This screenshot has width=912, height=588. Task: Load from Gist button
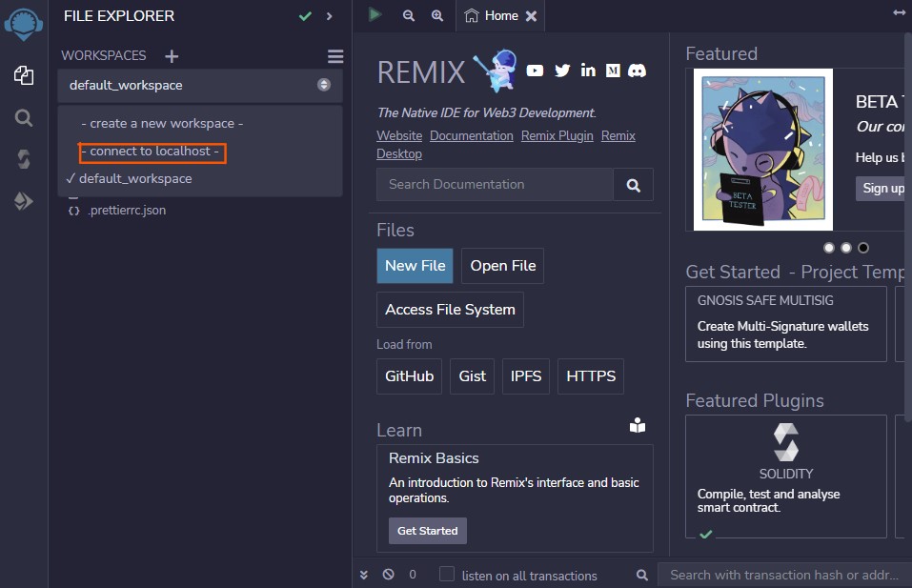point(472,376)
